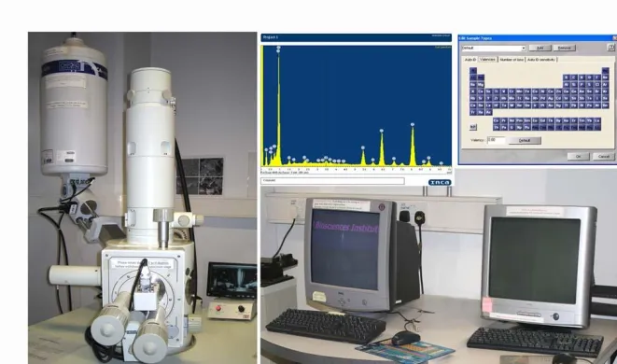This screenshot has height=364, width=617.
Task: Cancel the Edit Sample Types dialog
Action: [x=604, y=156]
